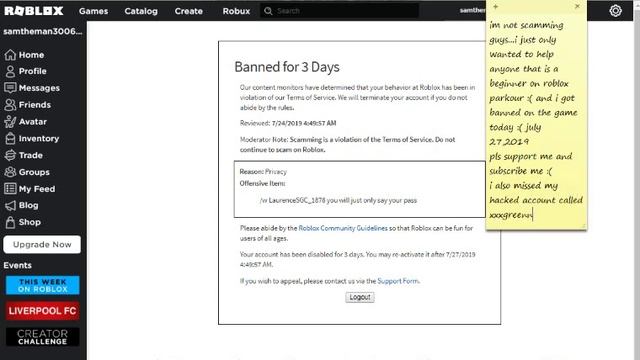Open the Inventory icon in sidebar

(10, 138)
